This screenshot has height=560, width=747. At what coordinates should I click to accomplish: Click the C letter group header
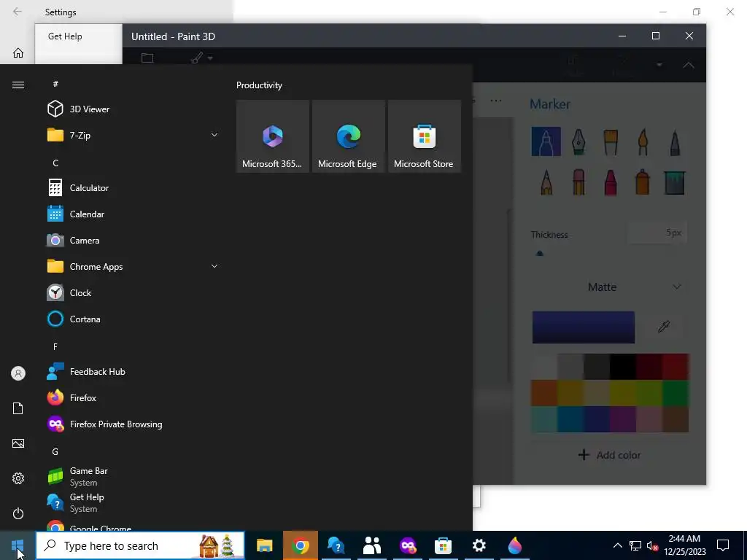click(55, 163)
